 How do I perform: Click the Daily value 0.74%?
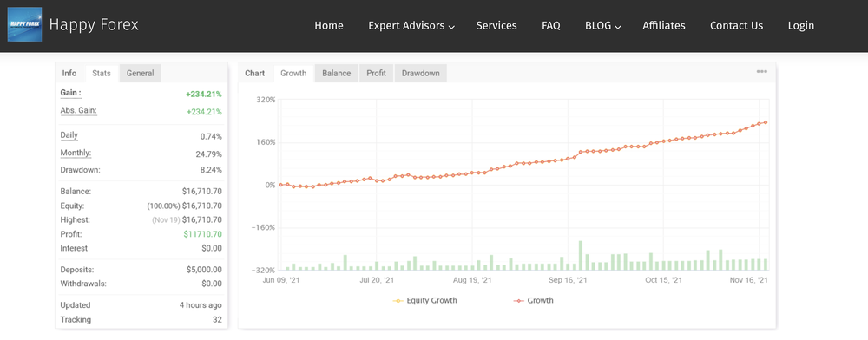point(211,136)
